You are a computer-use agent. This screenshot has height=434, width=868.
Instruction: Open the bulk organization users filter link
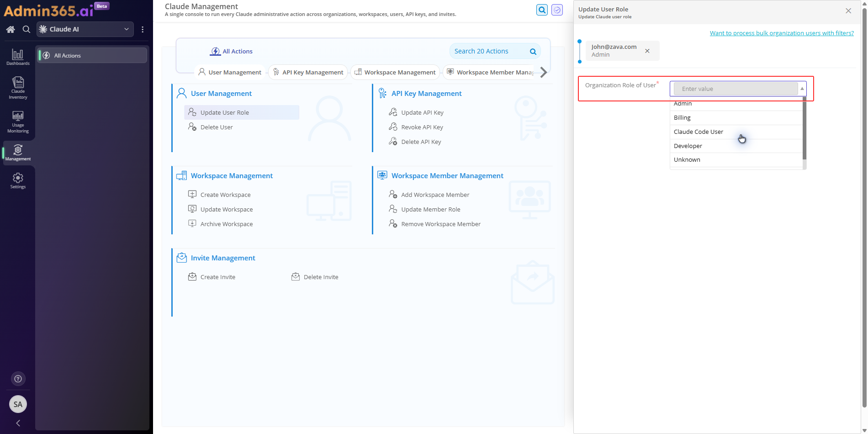(x=782, y=33)
